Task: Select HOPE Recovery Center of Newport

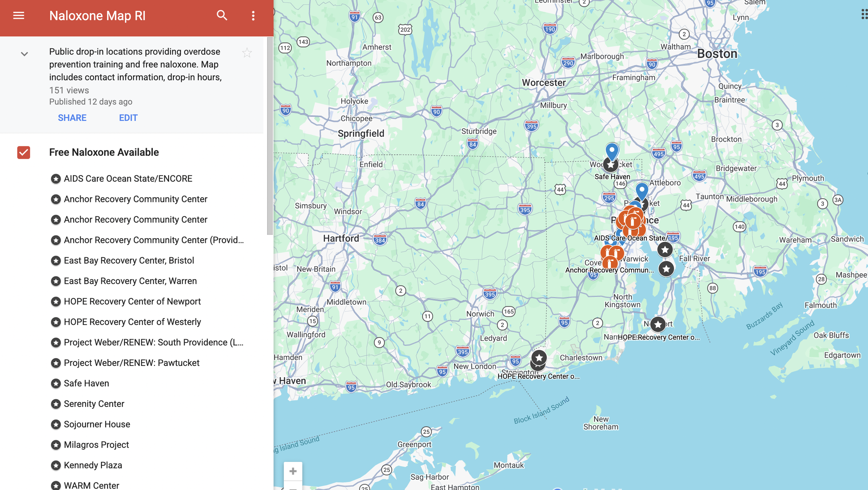Action: [132, 302]
